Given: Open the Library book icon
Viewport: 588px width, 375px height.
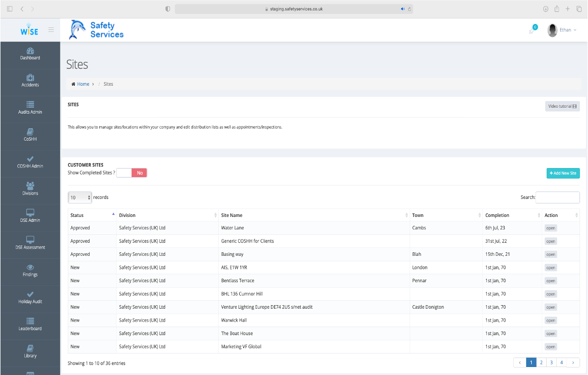Looking at the screenshot, I should pyautogui.click(x=30, y=349).
